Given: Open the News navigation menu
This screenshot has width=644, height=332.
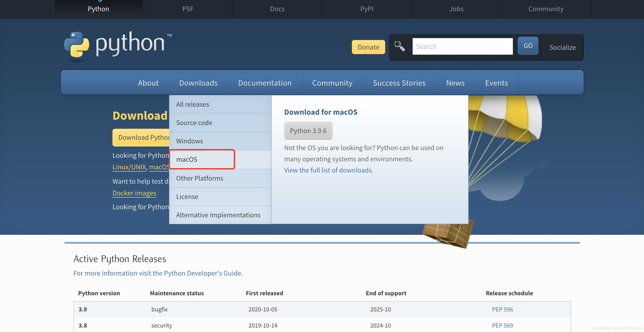Looking at the screenshot, I should (455, 83).
